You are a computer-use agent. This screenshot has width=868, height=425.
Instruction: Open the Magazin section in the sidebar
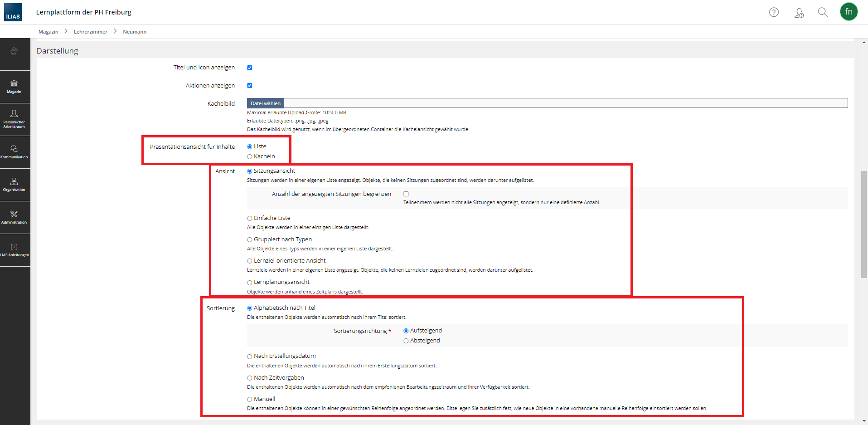pyautogui.click(x=14, y=86)
